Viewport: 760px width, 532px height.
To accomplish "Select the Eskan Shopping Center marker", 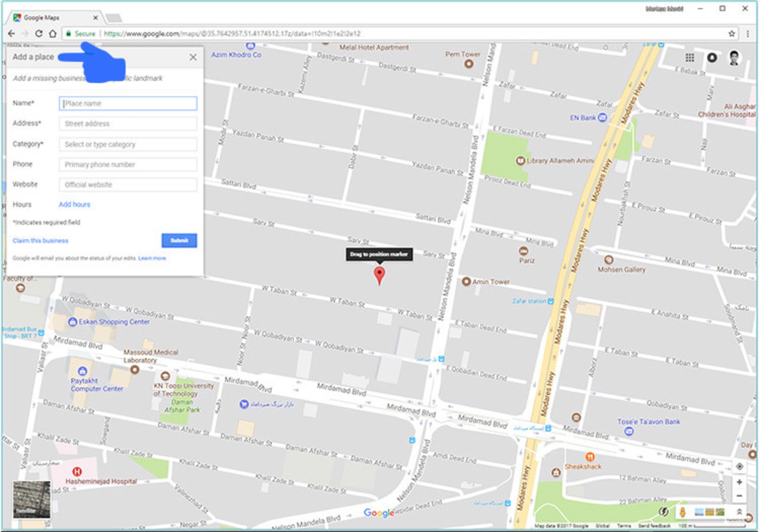I will click(72, 322).
